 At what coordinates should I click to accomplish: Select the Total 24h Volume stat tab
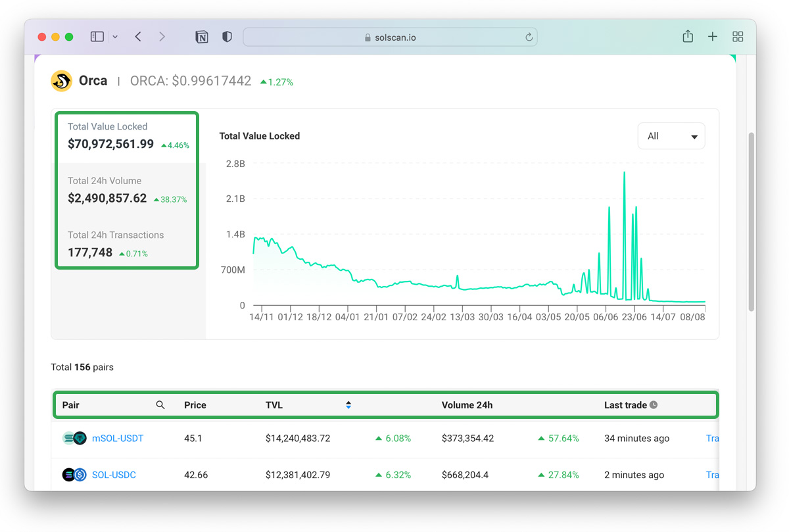128,190
